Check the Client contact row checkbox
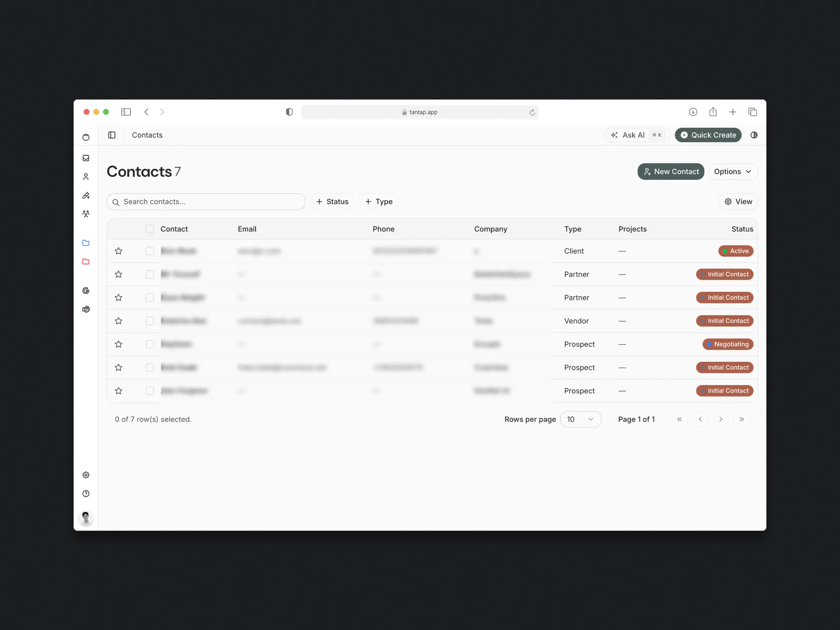 [x=150, y=251]
